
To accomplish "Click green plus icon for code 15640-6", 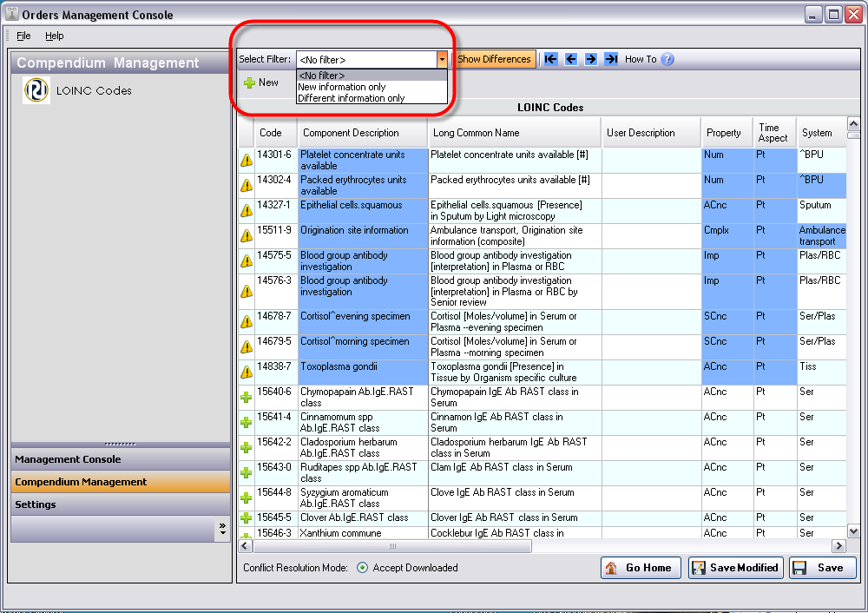I will [x=247, y=397].
